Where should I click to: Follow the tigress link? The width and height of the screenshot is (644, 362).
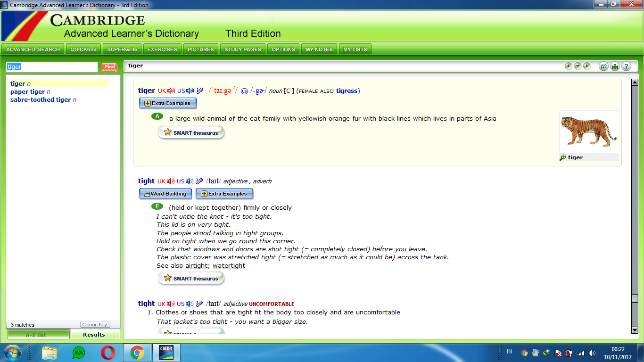[x=347, y=91]
